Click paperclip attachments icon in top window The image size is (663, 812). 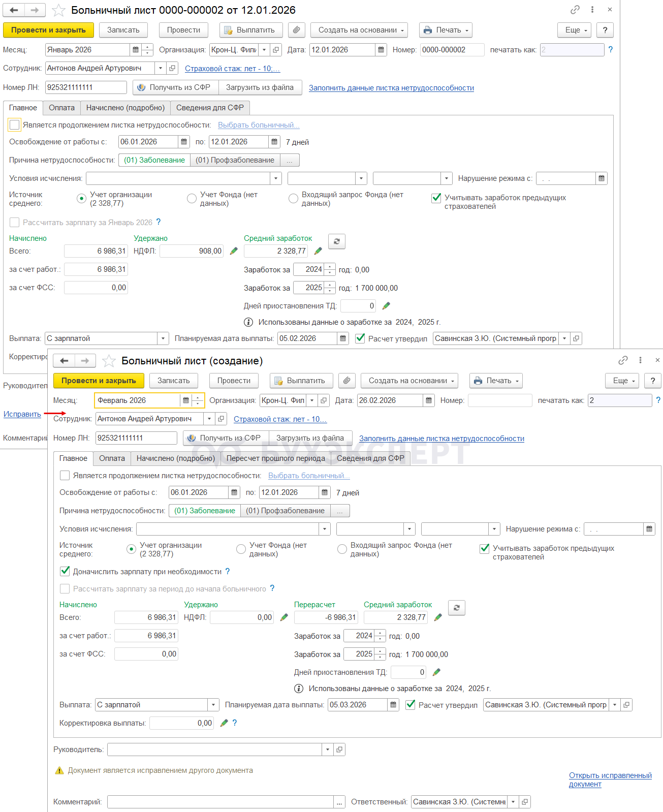pos(296,30)
